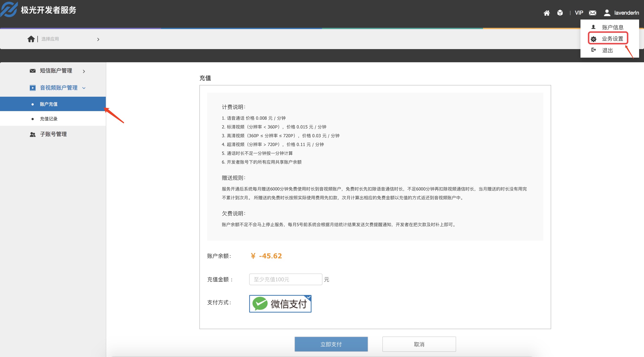Screen dimensions: 644x357
Task: Select the 微信支付 payment option
Action: (x=280, y=304)
